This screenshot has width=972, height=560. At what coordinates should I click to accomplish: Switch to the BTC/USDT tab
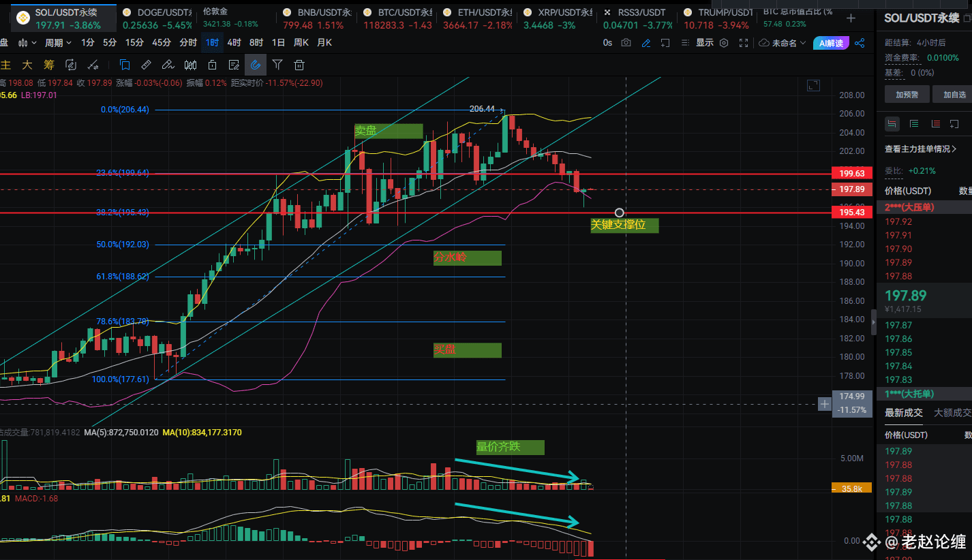(397, 18)
